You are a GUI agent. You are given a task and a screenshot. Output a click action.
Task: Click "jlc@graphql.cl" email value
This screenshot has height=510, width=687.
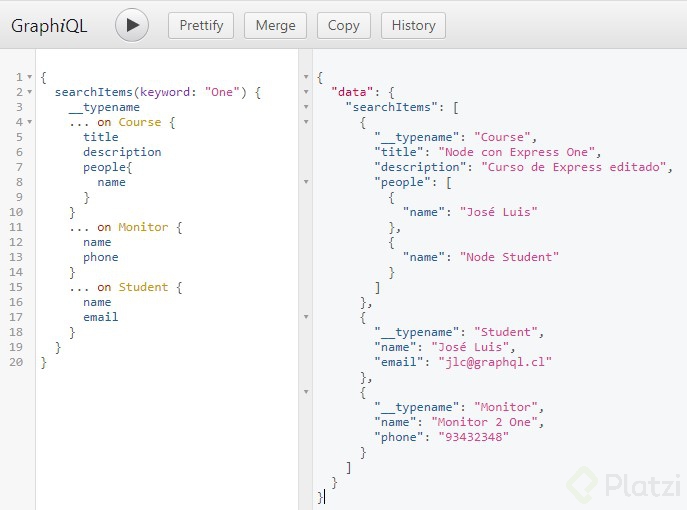pyautogui.click(x=495, y=362)
